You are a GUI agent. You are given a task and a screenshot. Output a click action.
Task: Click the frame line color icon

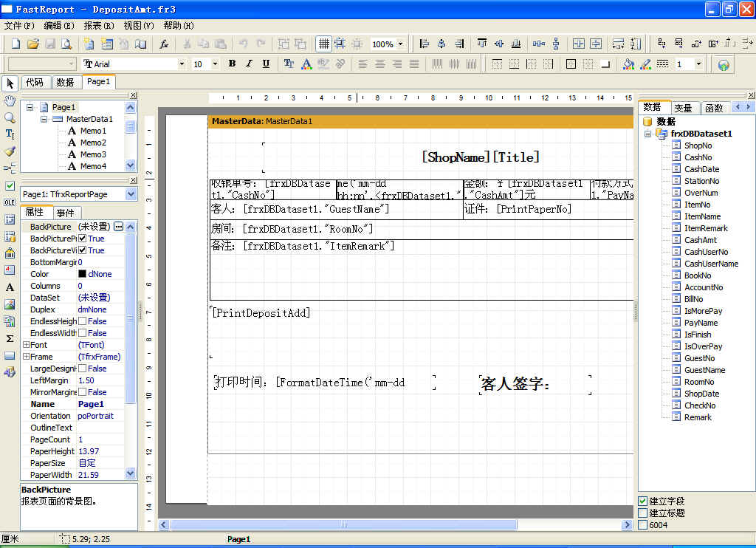[645, 64]
